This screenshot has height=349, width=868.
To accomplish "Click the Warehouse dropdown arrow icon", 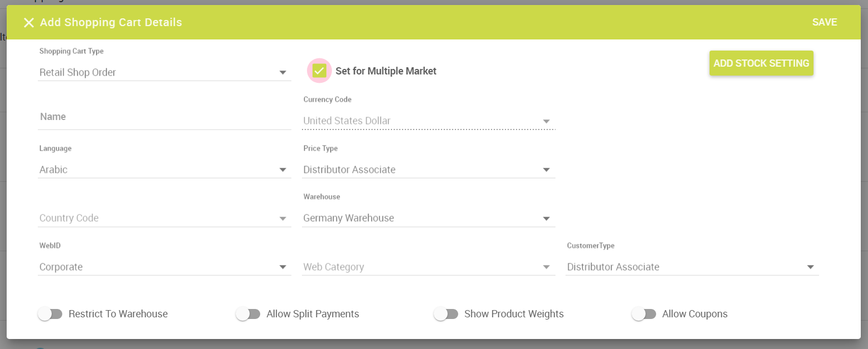I will [x=546, y=218].
